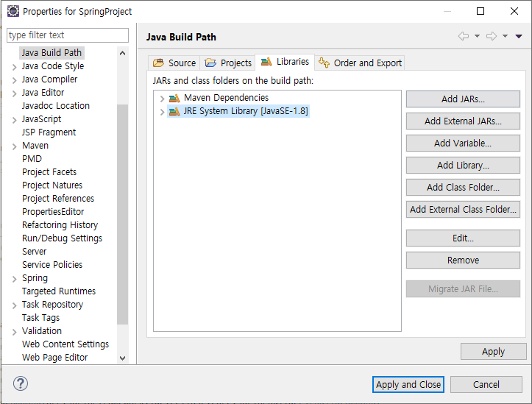The width and height of the screenshot is (532, 404).
Task: Open the view menu triangle in header
Action: pos(519,36)
